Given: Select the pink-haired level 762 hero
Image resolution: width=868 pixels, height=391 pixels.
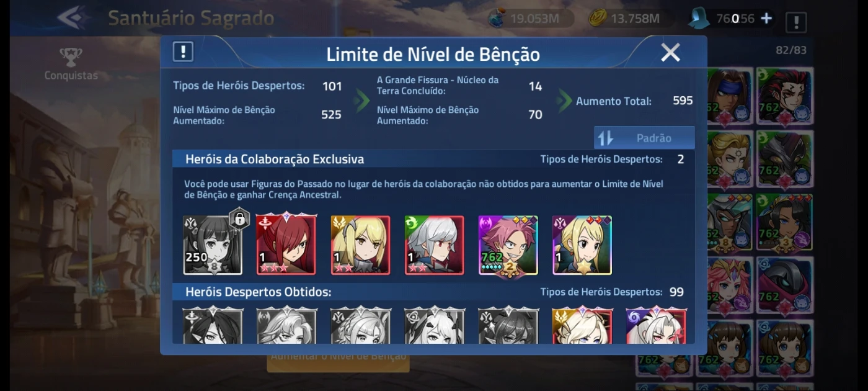Looking at the screenshot, I should point(508,245).
